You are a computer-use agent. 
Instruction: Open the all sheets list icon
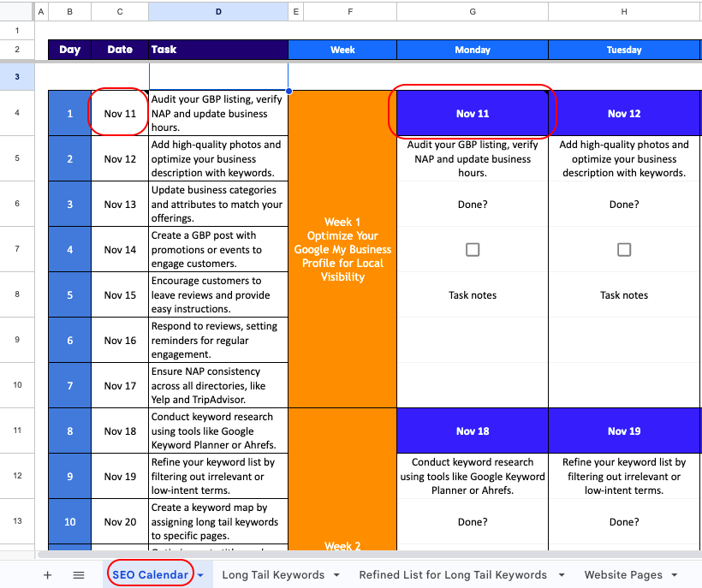79,575
